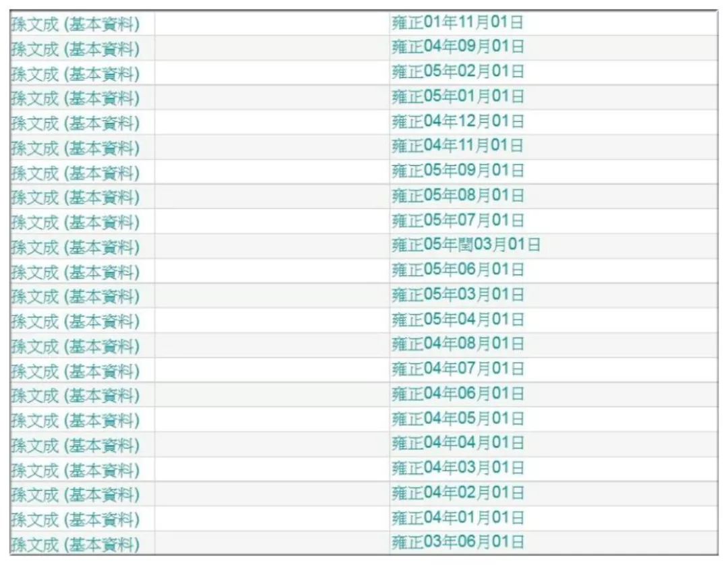
Task: Select the 雍正05年06月01日 date link
Action: point(457,270)
